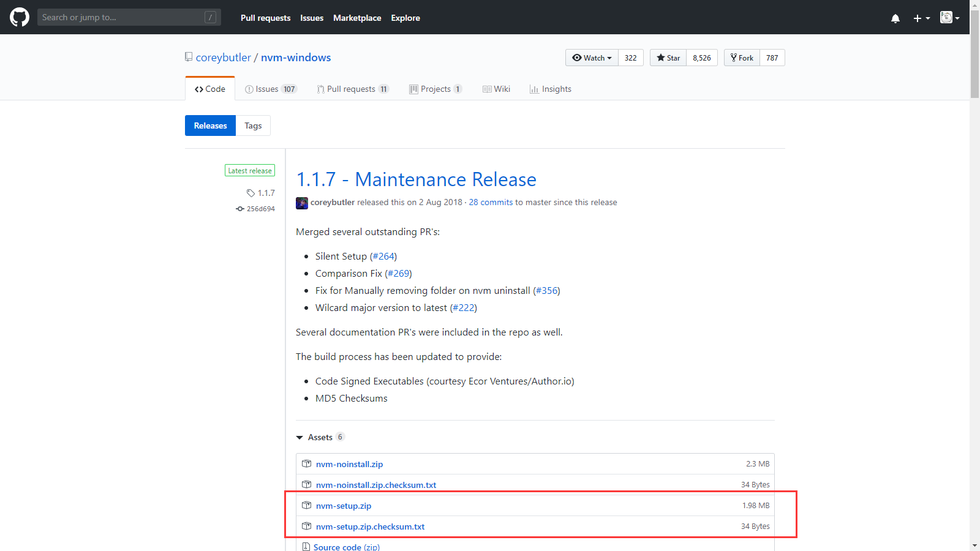Click the Issues count badge 107
The height and width of the screenshot is (551, 980).
pos(289,89)
